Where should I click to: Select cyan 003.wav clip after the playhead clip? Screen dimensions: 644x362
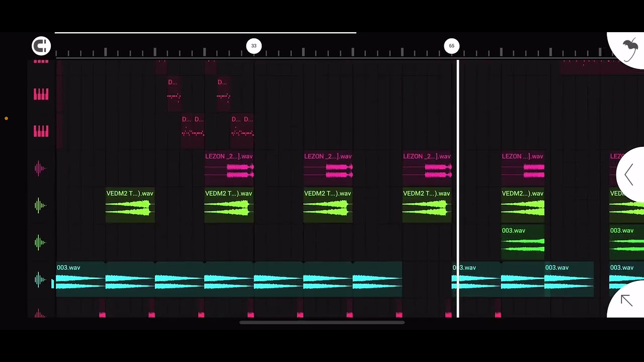point(569,279)
